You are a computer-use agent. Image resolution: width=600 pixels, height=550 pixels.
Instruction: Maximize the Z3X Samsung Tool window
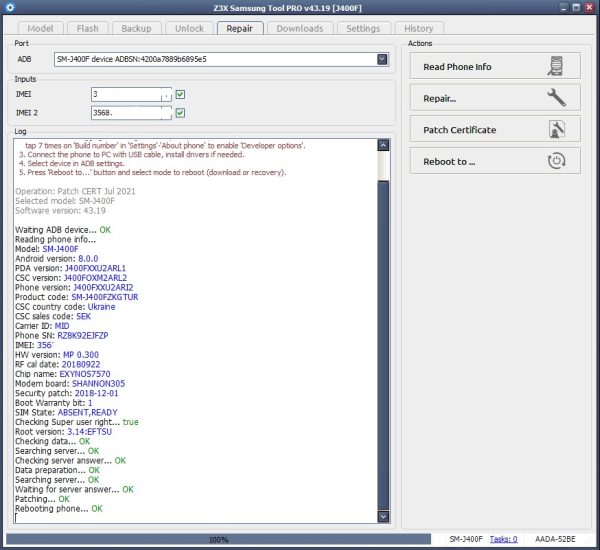click(576, 7)
